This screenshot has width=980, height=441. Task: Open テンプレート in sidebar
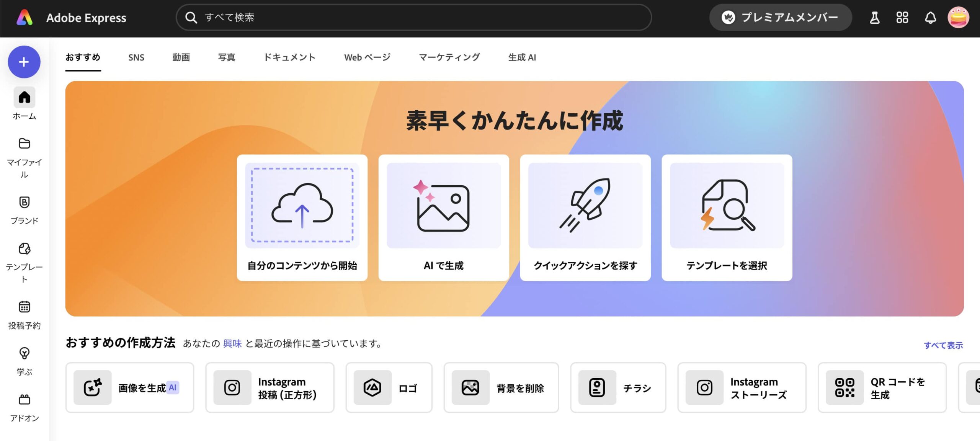[24, 262]
